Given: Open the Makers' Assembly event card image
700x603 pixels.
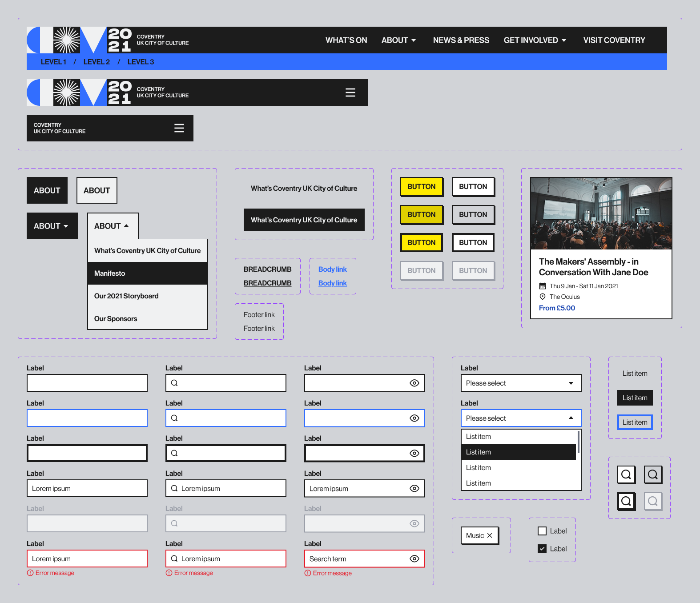Looking at the screenshot, I should 601,213.
